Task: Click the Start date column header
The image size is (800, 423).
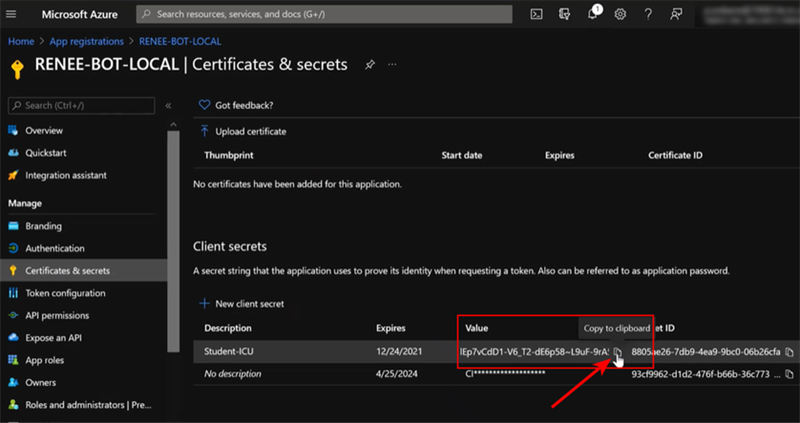Action: 462,155
